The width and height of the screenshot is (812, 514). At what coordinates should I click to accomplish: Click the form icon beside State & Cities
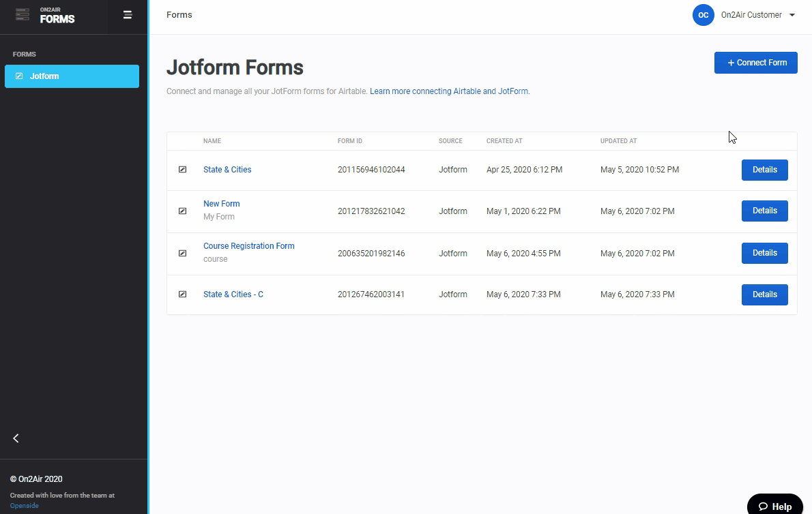pos(182,170)
